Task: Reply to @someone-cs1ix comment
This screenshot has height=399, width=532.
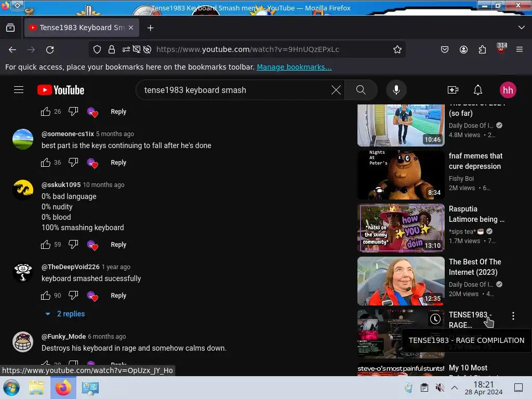Action: tap(118, 163)
